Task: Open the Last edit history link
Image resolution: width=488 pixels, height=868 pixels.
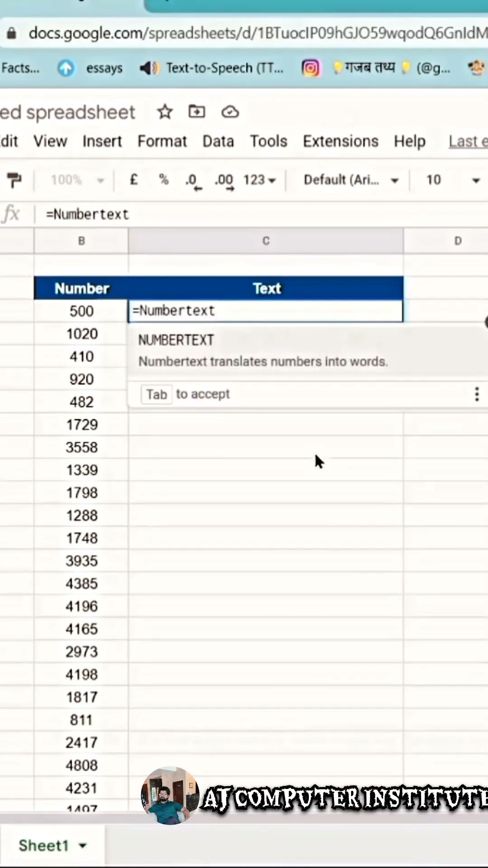Action: pyautogui.click(x=468, y=141)
